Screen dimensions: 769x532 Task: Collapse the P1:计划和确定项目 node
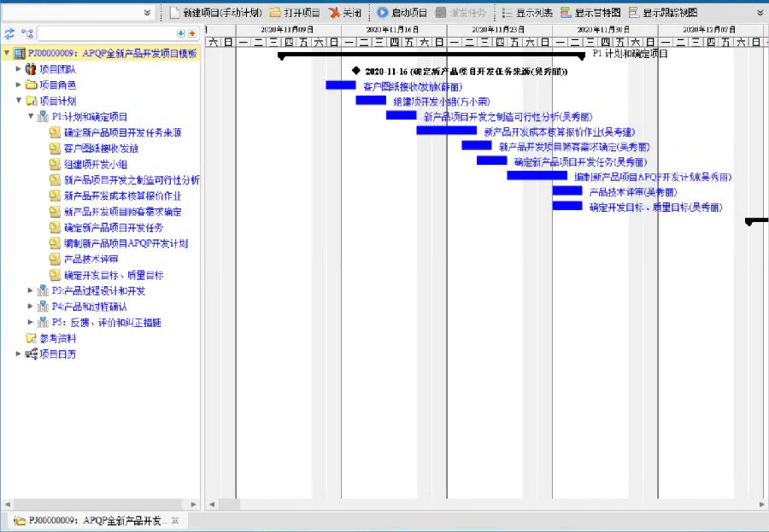pyautogui.click(x=31, y=116)
